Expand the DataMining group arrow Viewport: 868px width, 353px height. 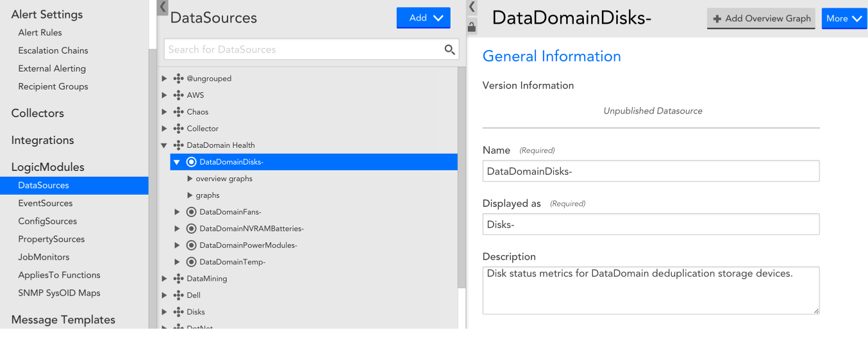pos(164,278)
